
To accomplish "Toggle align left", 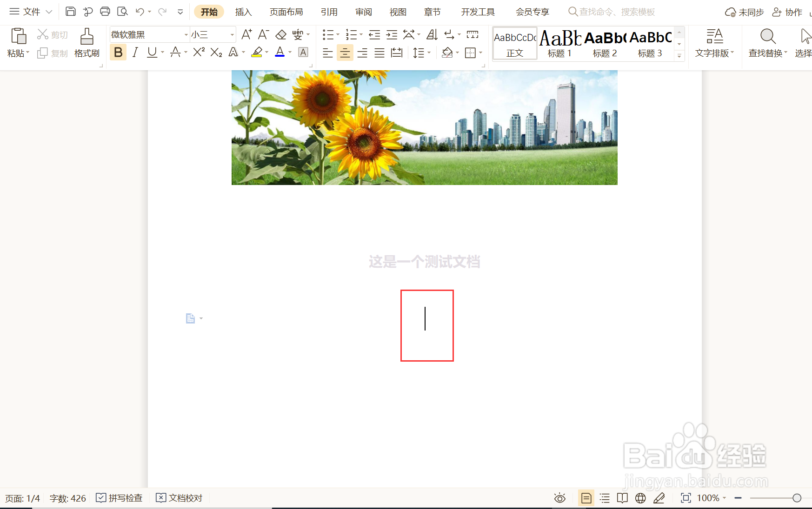I will point(327,53).
